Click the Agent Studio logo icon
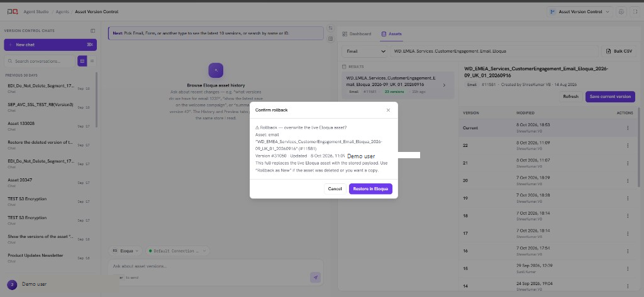 click(13, 11)
